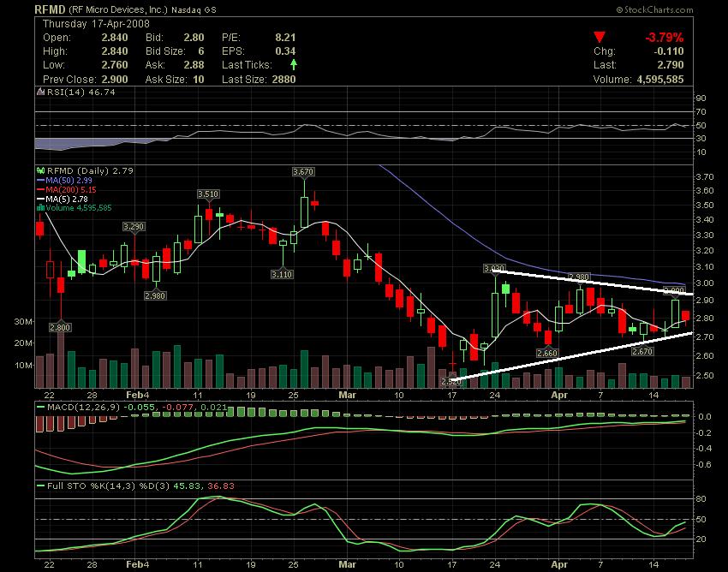Click the candlestick icon beside RFMD (Daily)
Viewport: 728px width, 572px height.
40,171
